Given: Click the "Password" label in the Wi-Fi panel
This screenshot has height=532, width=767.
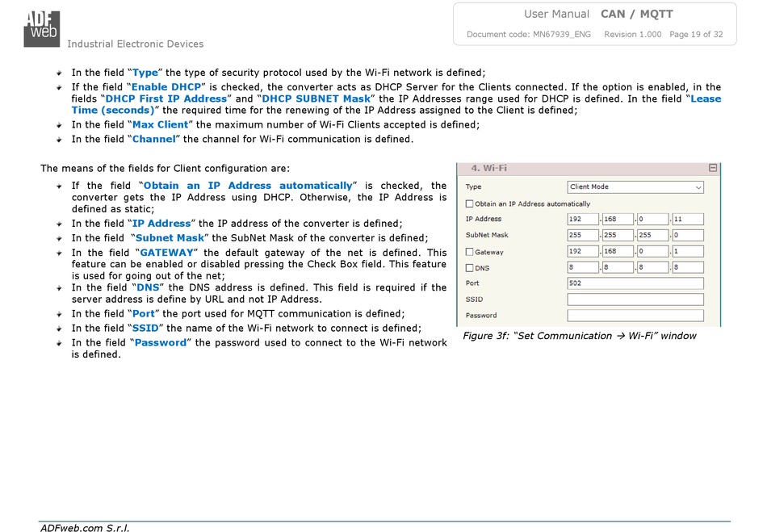Looking at the screenshot, I should pyautogui.click(x=481, y=316).
